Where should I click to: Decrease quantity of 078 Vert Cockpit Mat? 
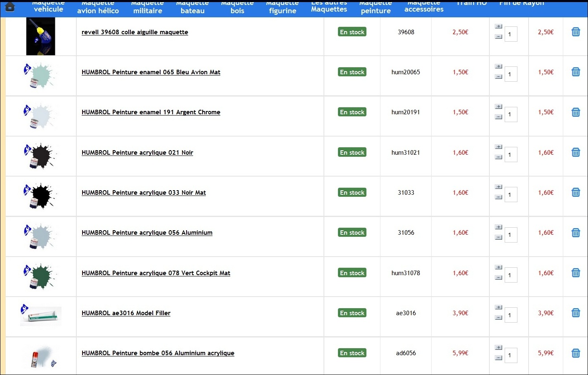tap(498, 278)
